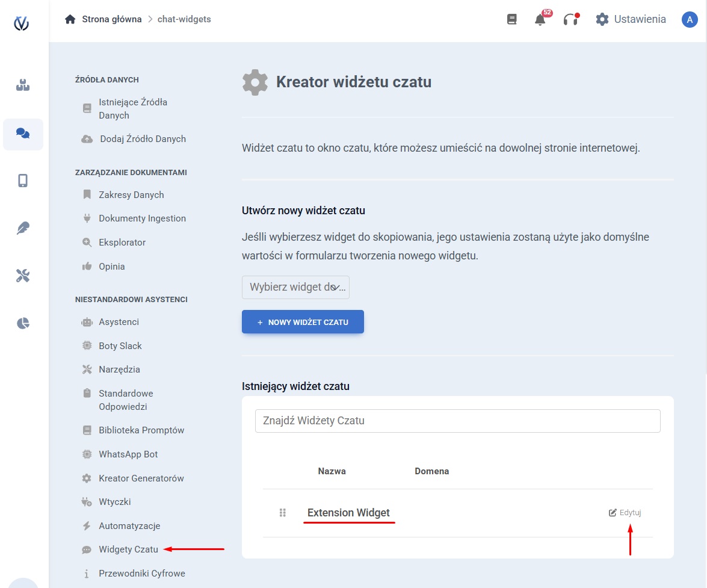Click the mobile device icon in left rail
The image size is (707, 588).
pyautogui.click(x=23, y=181)
